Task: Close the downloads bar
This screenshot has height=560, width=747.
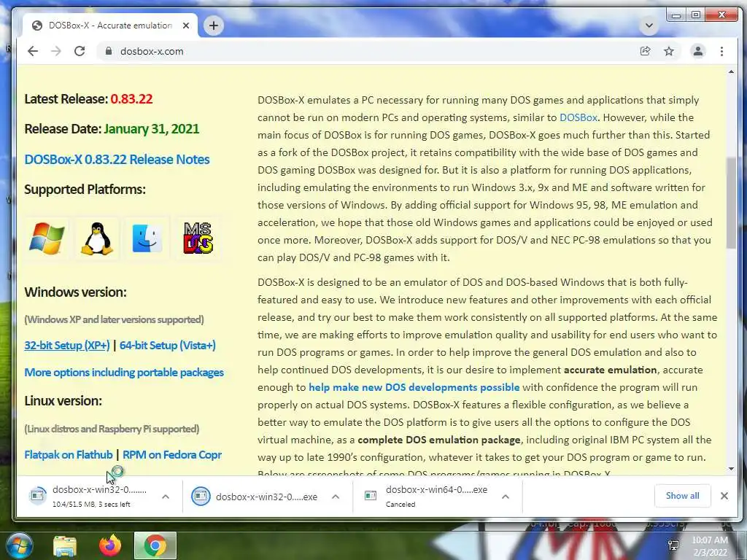Action: click(x=724, y=496)
